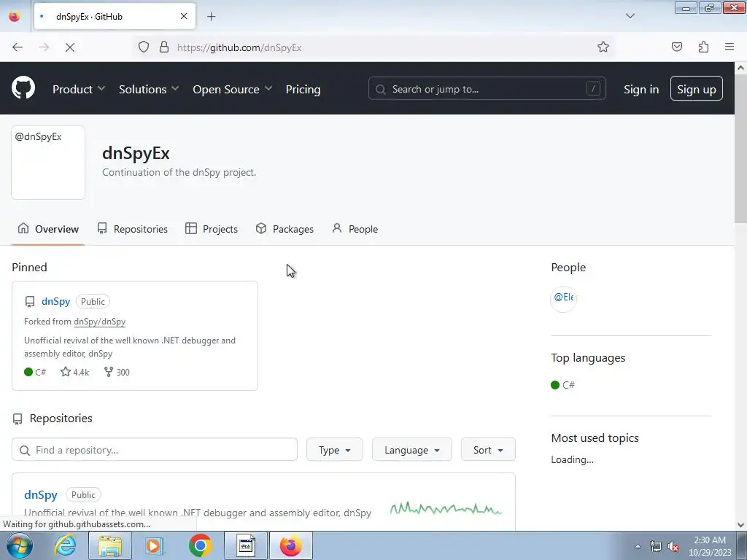Switch to the Overview tab
The width and height of the screenshot is (747, 560).
(48, 229)
